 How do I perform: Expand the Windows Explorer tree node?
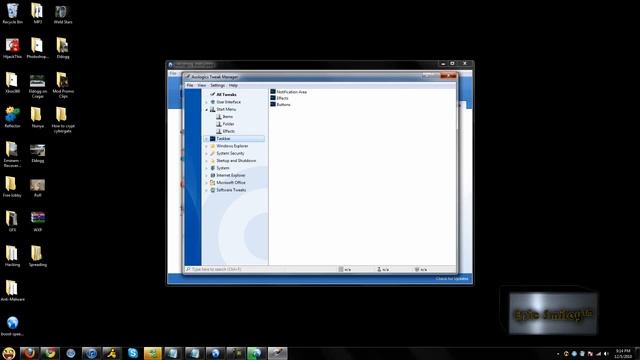[x=207, y=146]
